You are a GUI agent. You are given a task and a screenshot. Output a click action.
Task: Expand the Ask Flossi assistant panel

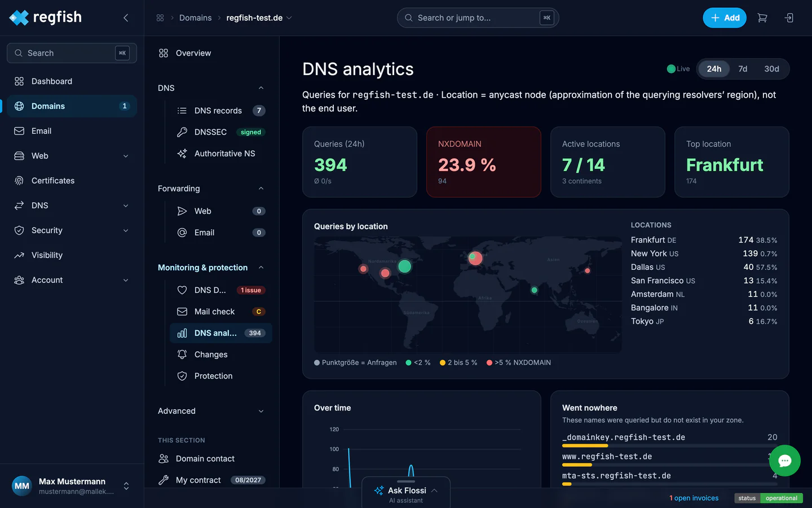[x=406, y=492]
